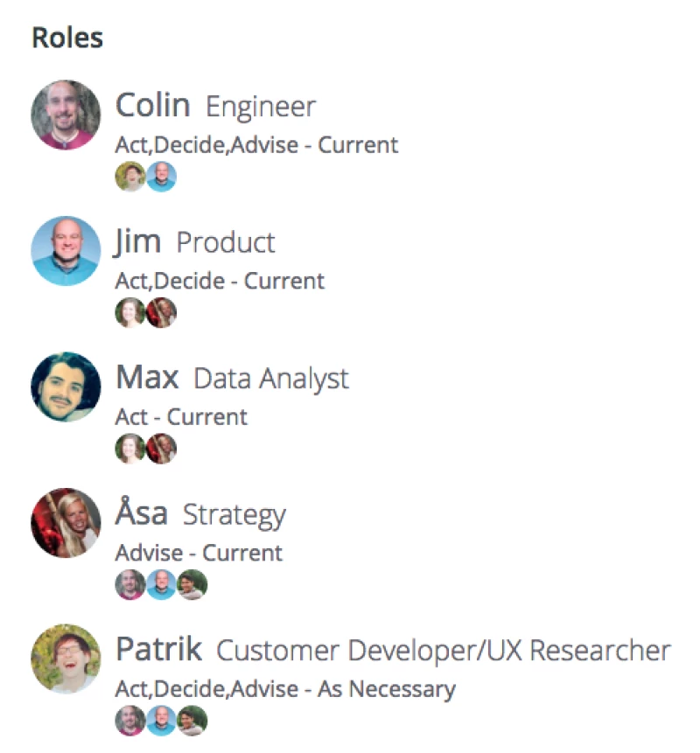Viewport: 700px width, 753px height.
Task: Click Jim's Product role title
Action: 226,242
